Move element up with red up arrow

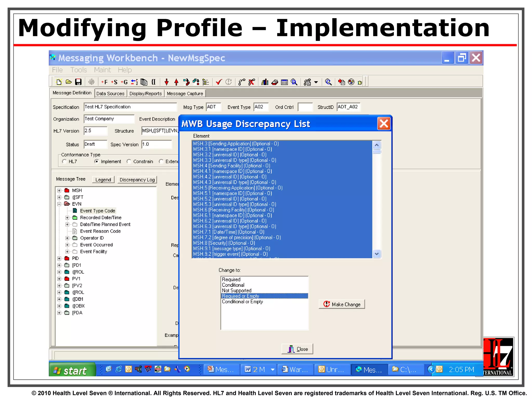coord(176,82)
